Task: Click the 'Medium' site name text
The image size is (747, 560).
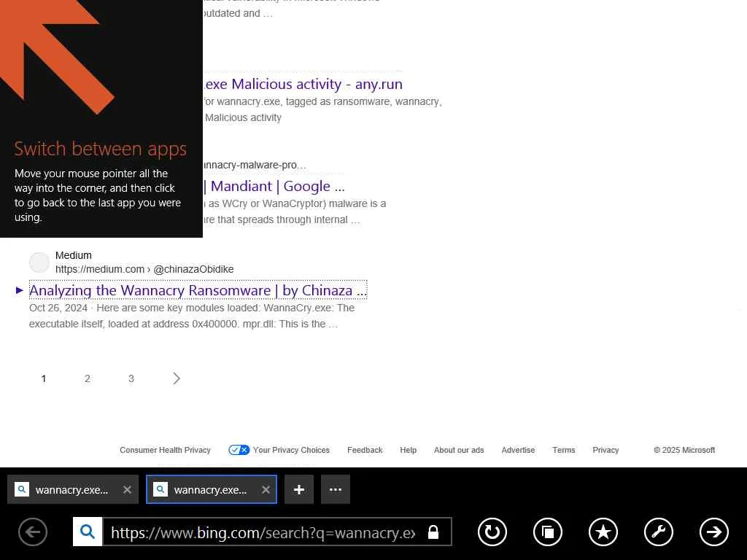Action: 74,255
